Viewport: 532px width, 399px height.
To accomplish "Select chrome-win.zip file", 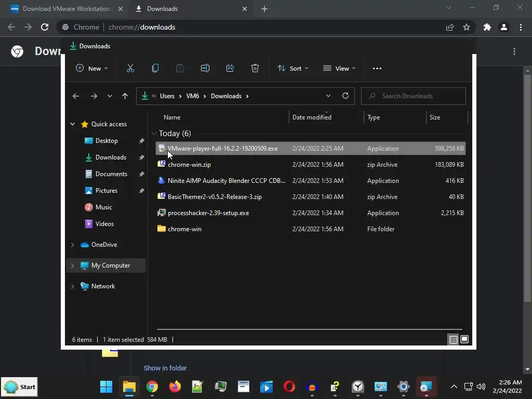I will click(311, 165).
